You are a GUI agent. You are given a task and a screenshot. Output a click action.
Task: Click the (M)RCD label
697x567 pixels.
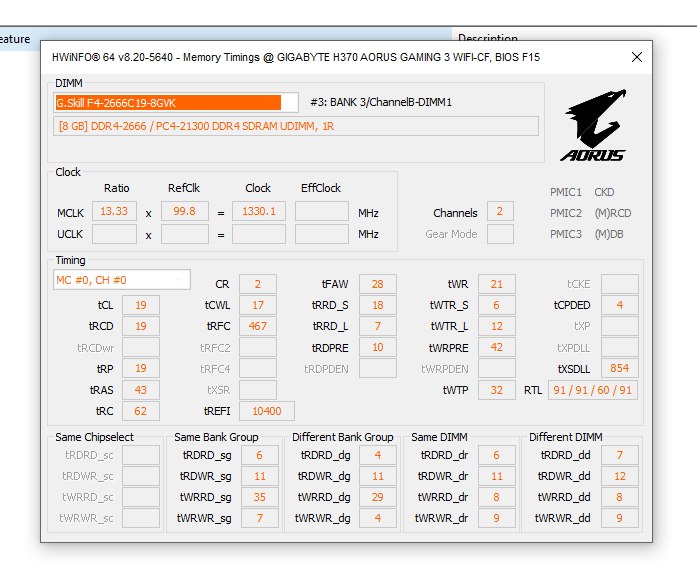pyautogui.click(x=613, y=213)
